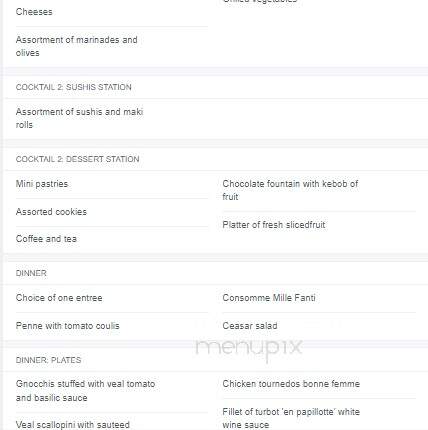This screenshot has width=428, height=430.
Task: Click Chicken tournedos bonne femme
Action: click(291, 384)
